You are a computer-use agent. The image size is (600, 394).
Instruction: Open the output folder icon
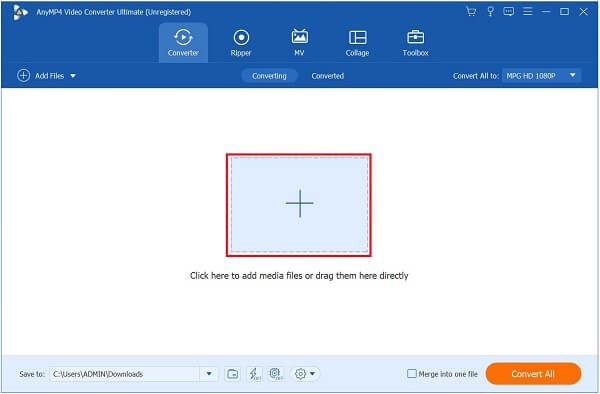point(233,374)
